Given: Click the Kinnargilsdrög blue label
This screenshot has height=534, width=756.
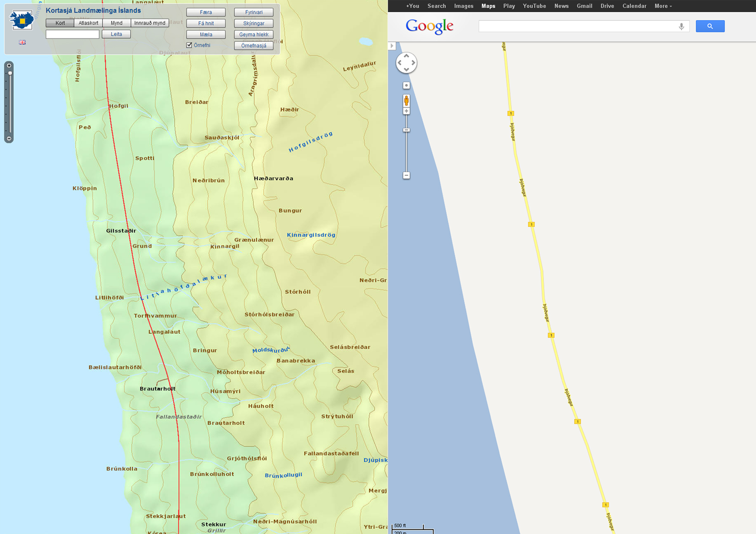Looking at the screenshot, I should 311,235.
